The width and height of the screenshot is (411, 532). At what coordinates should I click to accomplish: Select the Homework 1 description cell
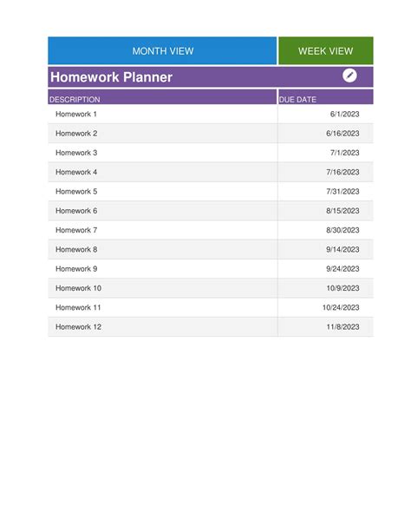tap(162, 114)
